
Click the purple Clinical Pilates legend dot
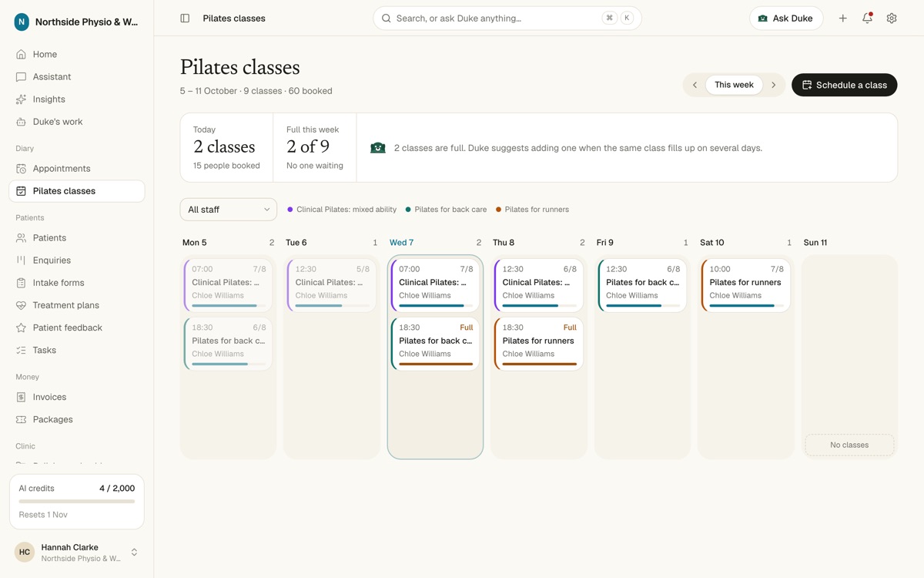point(290,210)
